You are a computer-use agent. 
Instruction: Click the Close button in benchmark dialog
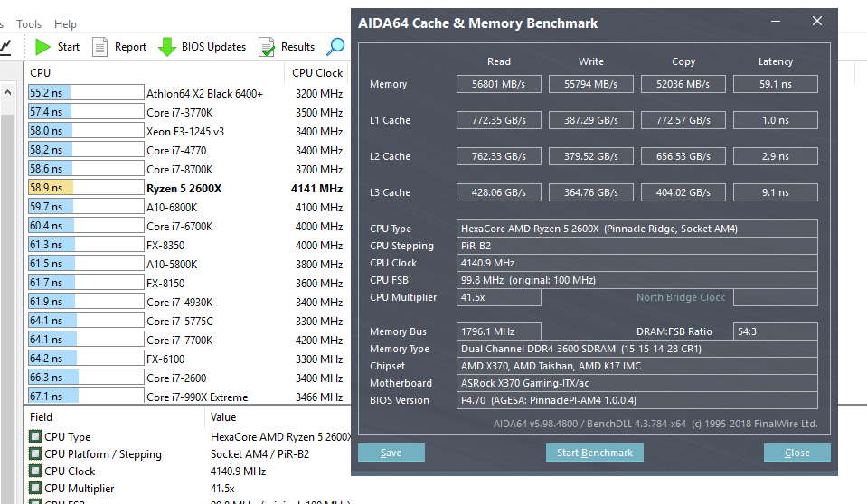[796, 453]
